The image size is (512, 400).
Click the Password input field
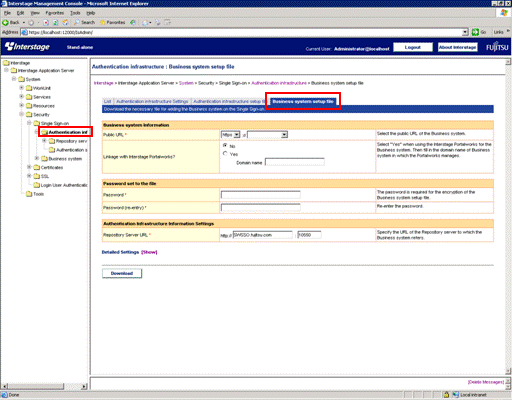tap(261, 194)
